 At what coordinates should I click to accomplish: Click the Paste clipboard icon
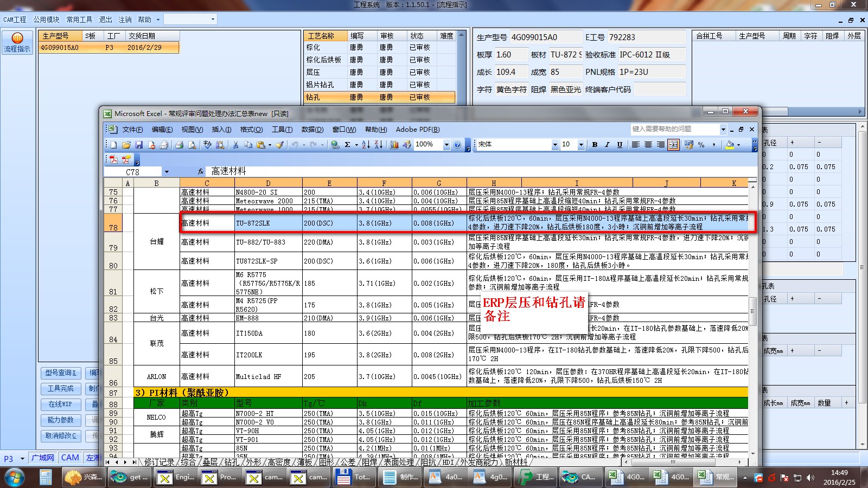pyautogui.click(x=261, y=145)
